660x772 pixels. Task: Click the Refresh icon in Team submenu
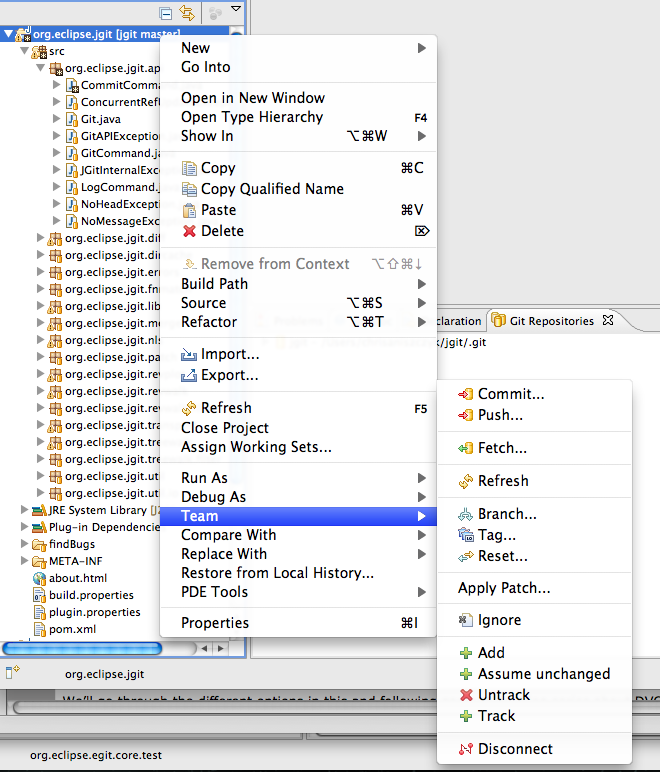tap(466, 481)
